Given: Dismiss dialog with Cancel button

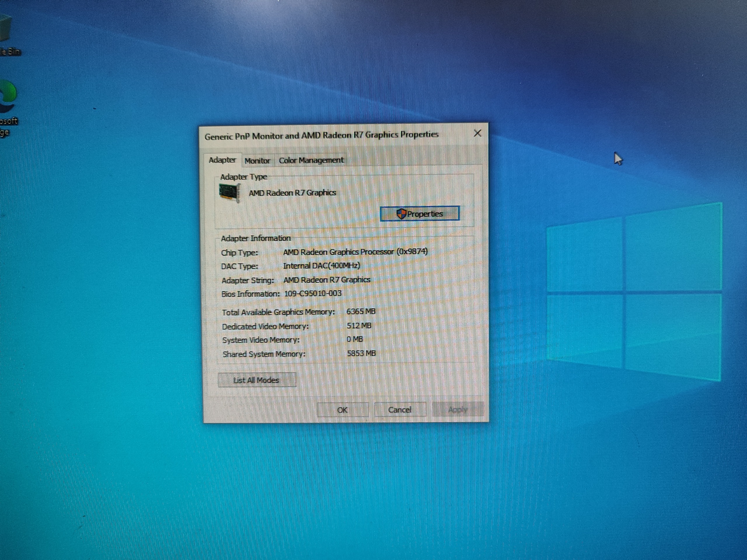Looking at the screenshot, I should click(x=400, y=410).
